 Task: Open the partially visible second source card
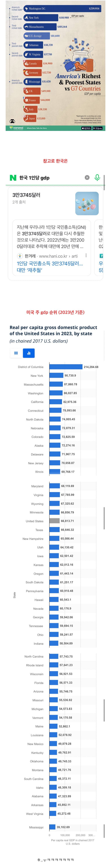click(100, 248)
